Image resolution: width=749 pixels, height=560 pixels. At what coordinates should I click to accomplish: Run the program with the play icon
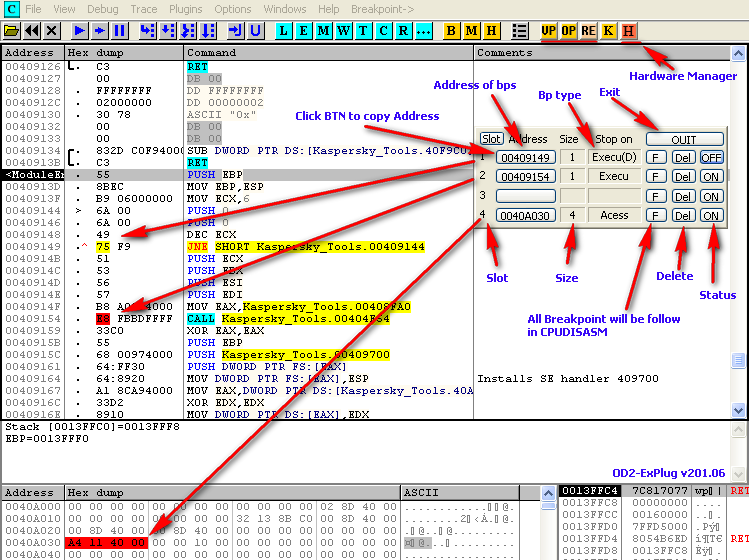click(79, 31)
